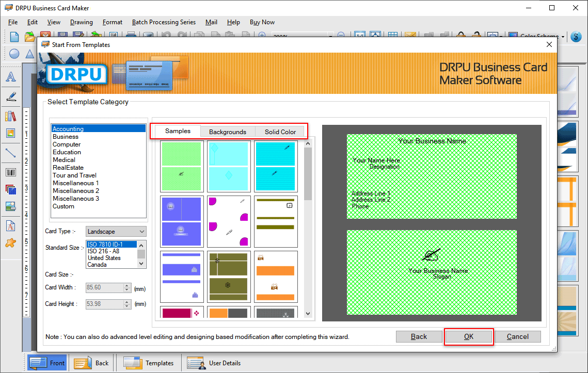Select the Ellipse shape tool
588x373 pixels.
14,54
